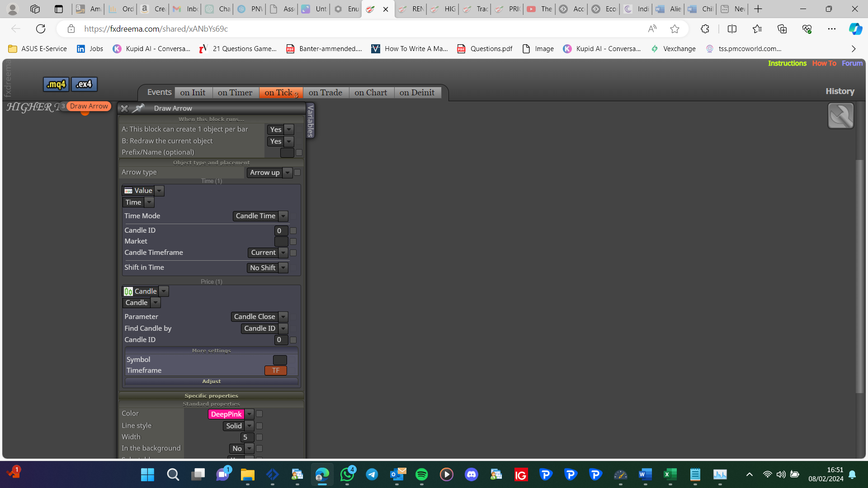
Task: Toggle checkbox beside Candle ID under Price
Action: pos(293,340)
